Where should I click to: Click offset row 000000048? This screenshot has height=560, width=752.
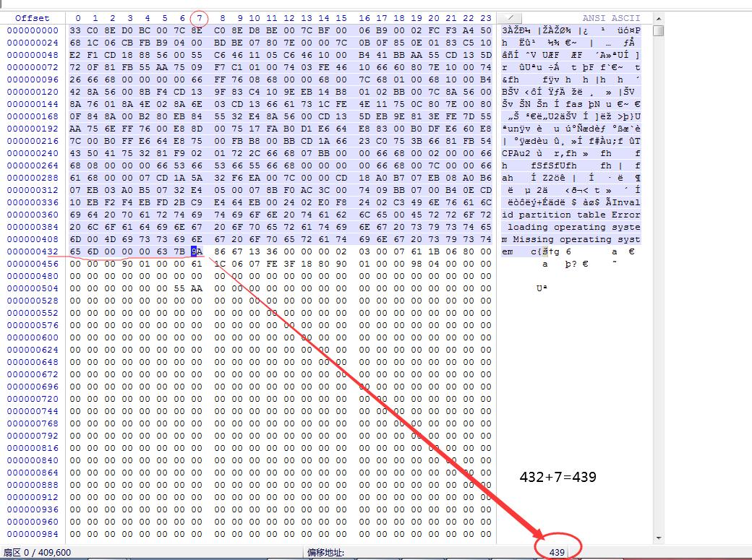pos(33,55)
